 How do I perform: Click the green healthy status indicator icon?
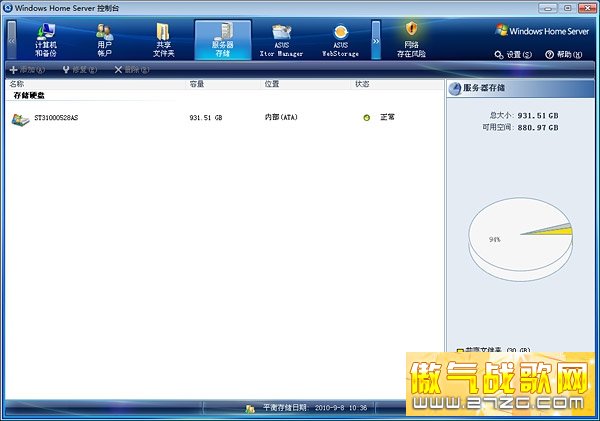(367, 117)
